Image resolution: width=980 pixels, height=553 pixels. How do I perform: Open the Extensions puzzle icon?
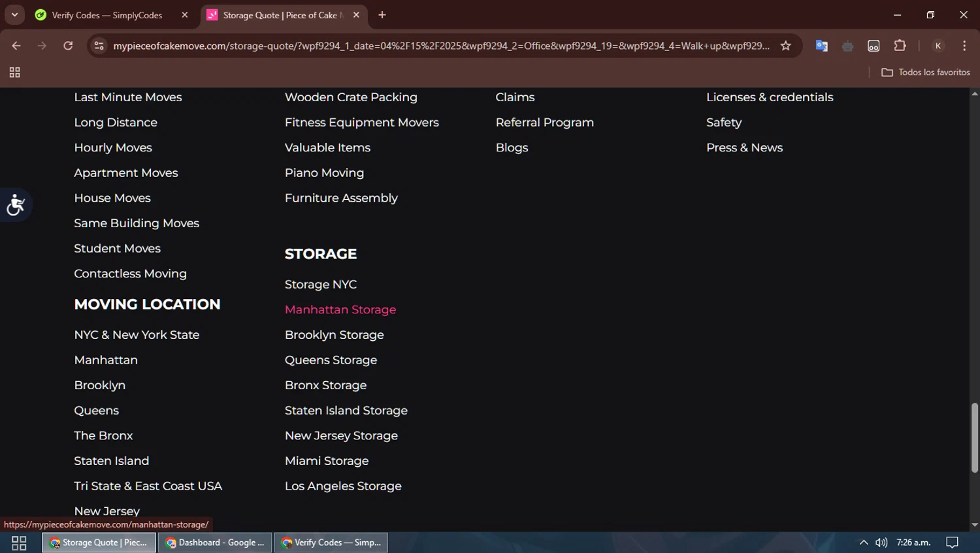pos(900,46)
